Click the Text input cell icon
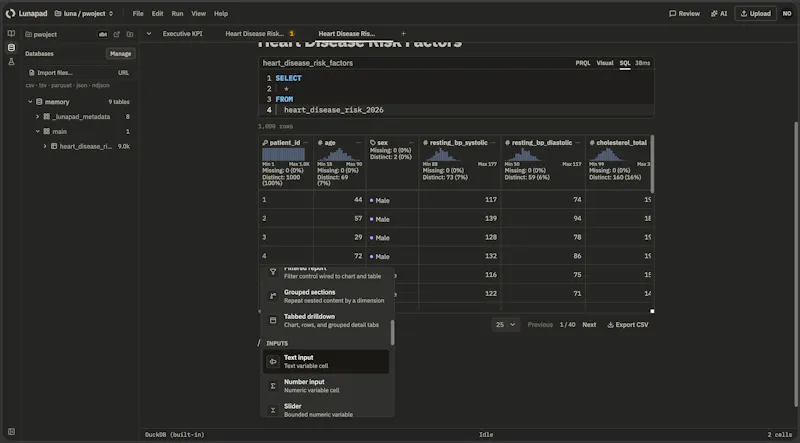800x443 pixels. pyautogui.click(x=273, y=361)
